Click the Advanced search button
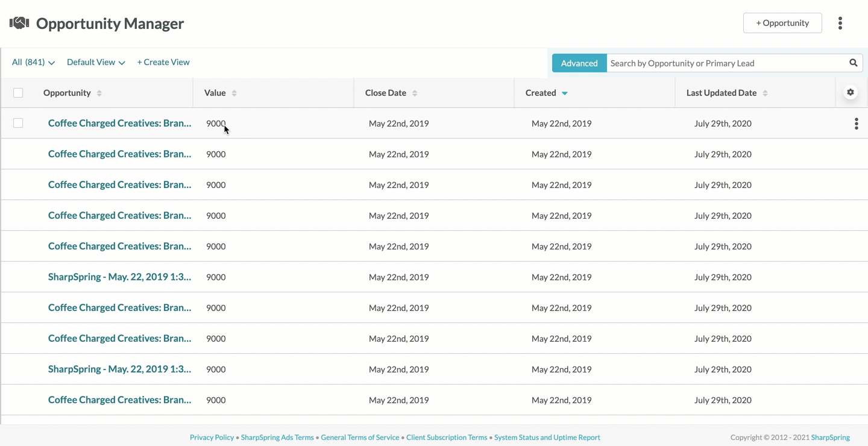Image resolution: width=868 pixels, height=446 pixels. (579, 63)
